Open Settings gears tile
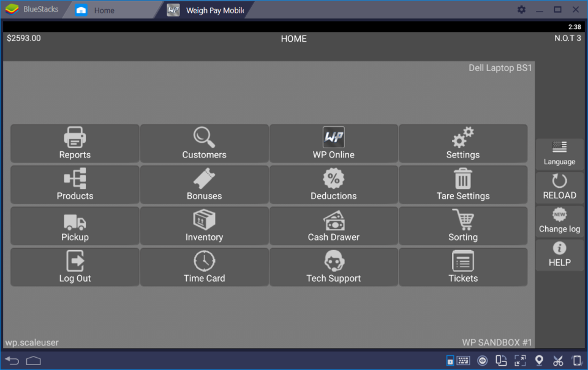The image size is (588, 370). (463, 143)
